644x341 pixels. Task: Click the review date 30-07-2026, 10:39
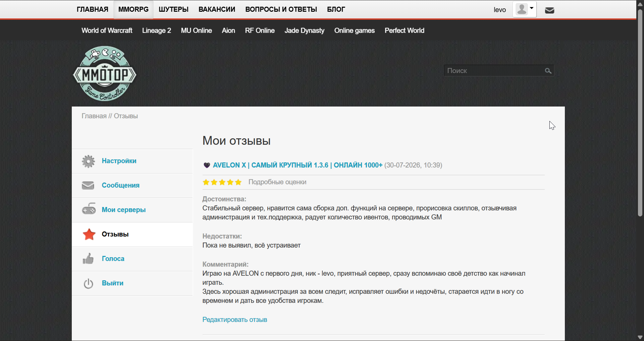click(413, 165)
